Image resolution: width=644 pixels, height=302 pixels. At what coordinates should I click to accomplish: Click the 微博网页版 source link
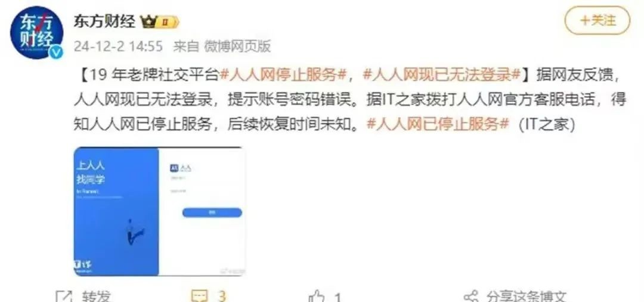point(237,47)
